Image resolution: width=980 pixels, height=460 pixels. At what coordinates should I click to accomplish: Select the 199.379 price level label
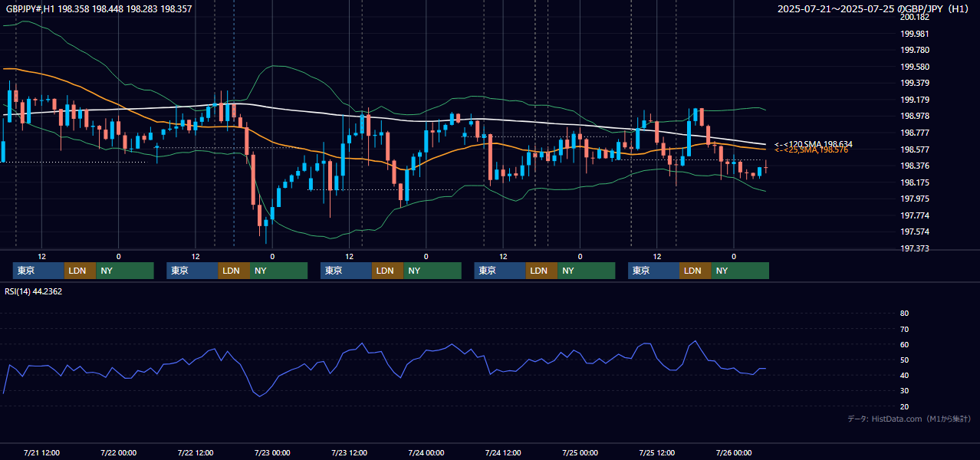(x=914, y=83)
